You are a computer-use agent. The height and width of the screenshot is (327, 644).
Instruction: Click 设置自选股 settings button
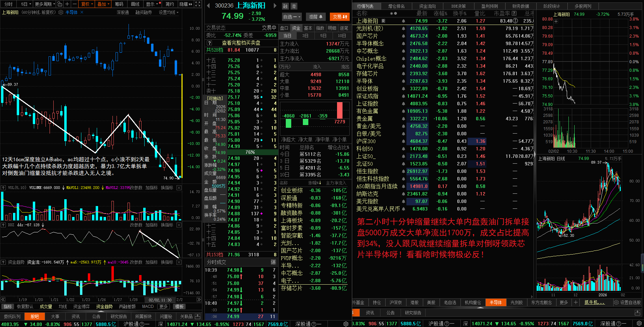[628, 302]
